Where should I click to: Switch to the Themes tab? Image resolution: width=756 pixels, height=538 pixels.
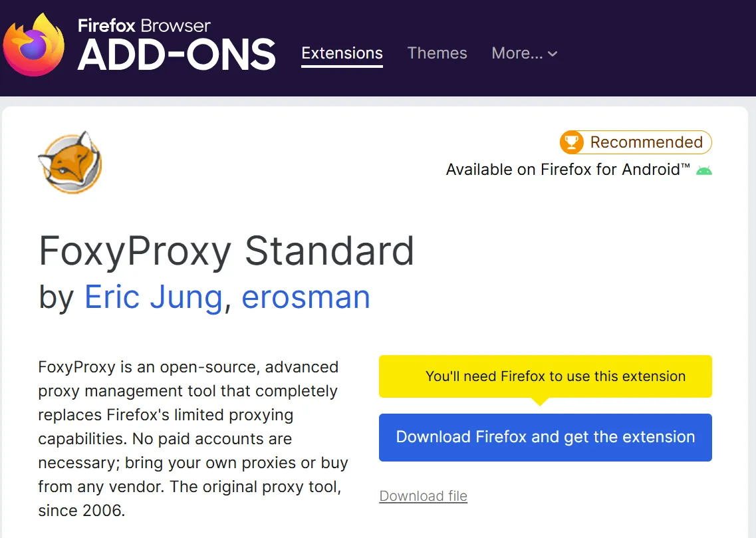point(437,53)
